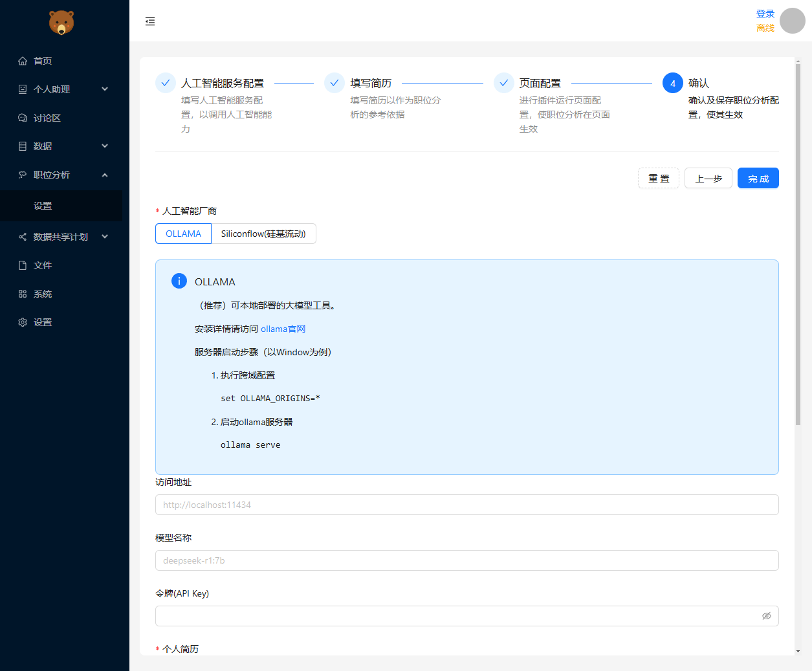The height and width of the screenshot is (671, 812).
Task: Open 首页 menu item
Action: click(x=61, y=61)
